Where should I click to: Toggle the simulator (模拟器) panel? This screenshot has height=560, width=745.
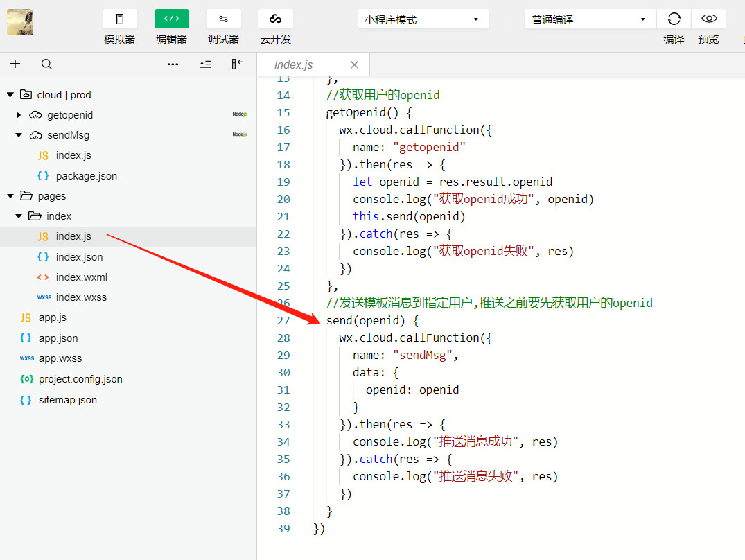[120, 19]
